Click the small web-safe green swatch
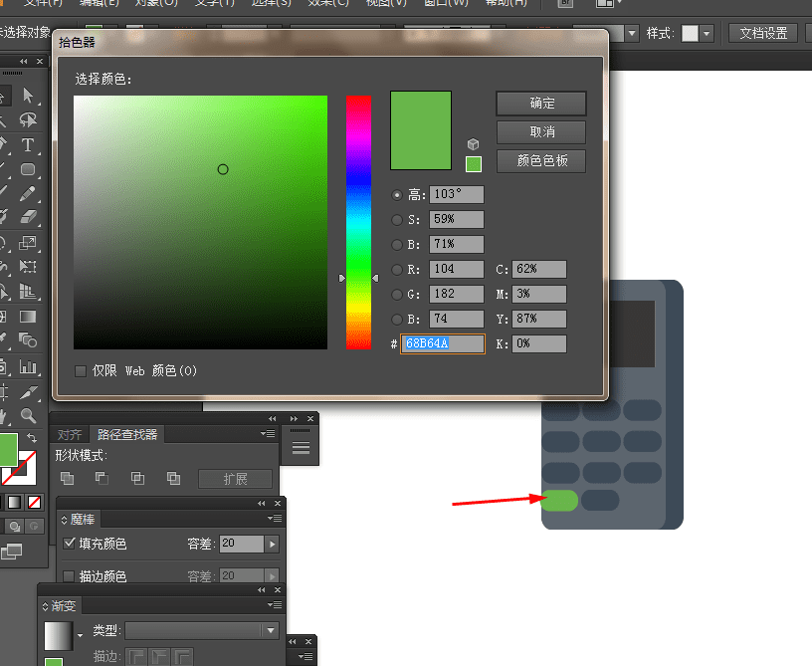Viewport: 812px width, 666px height. 474,164
